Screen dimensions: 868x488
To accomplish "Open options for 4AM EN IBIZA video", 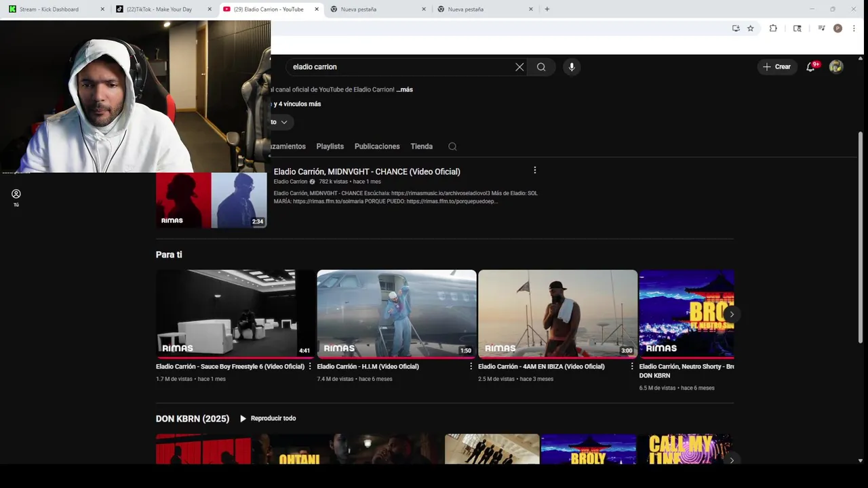I will coord(632,366).
